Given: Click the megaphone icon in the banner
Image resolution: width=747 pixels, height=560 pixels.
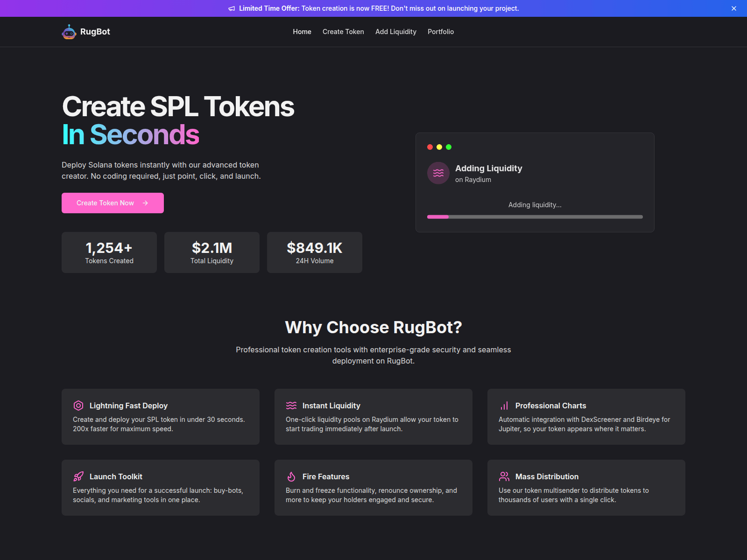Looking at the screenshot, I should click(232, 8).
